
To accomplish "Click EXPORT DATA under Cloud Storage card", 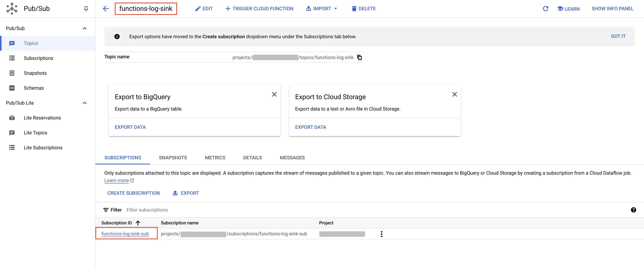I will pos(310,127).
